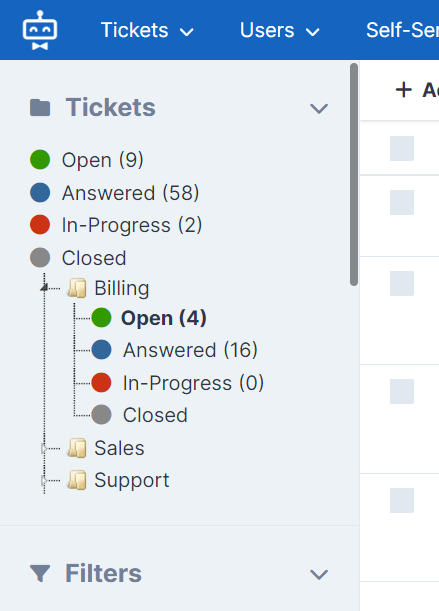Screen dimensions: 439x611
Task: Click the Sales folder icon
Action: coord(77,448)
